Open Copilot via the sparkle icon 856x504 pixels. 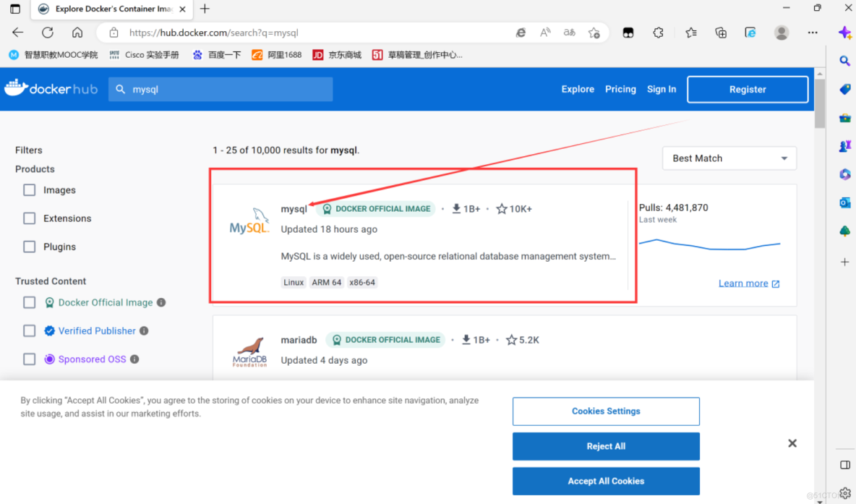[844, 33]
